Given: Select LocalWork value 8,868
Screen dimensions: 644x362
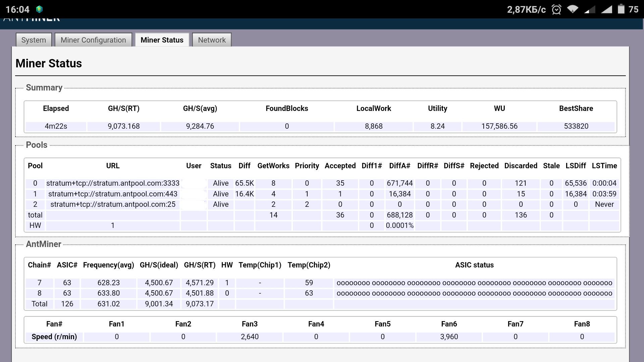Looking at the screenshot, I should 374,126.
